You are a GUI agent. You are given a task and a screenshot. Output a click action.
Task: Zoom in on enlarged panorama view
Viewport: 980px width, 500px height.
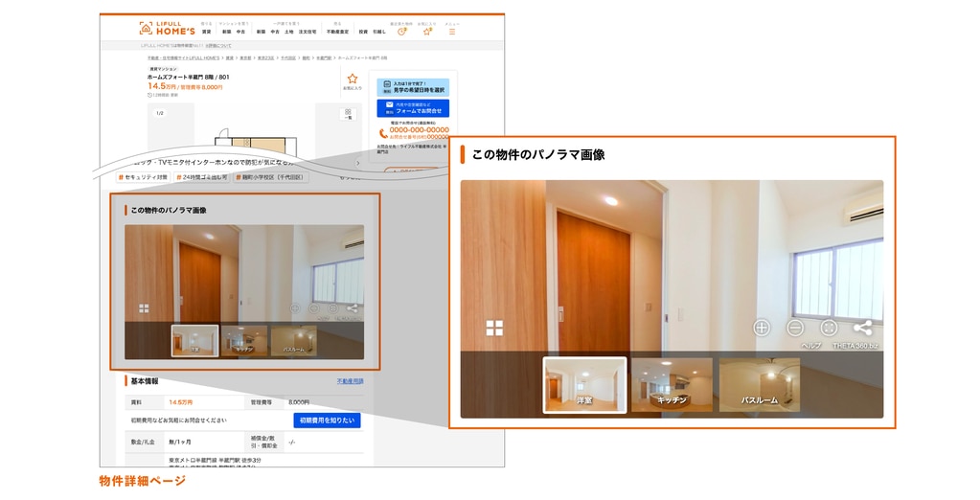tap(762, 328)
